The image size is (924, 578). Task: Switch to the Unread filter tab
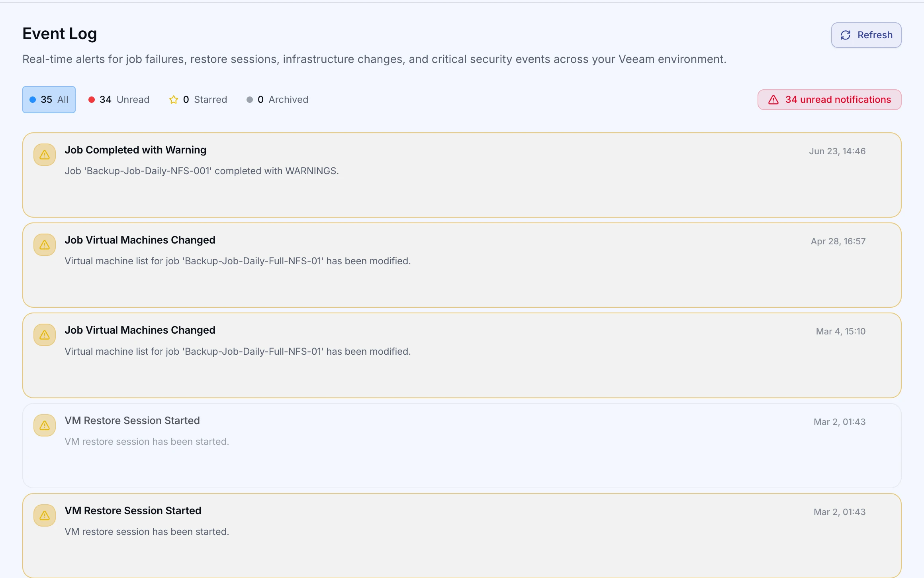click(x=119, y=100)
